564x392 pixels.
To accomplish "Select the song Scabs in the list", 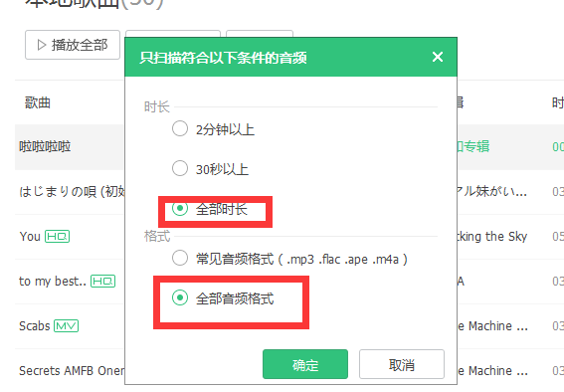I will pos(35,325).
